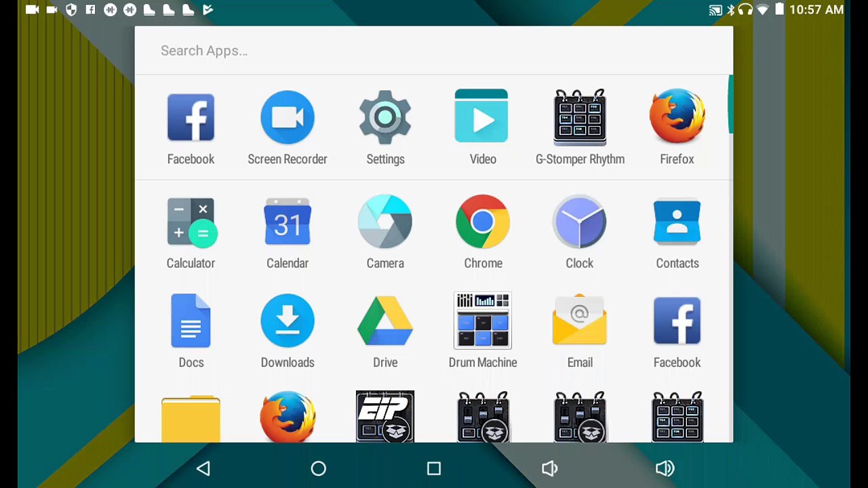Image resolution: width=868 pixels, height=488 pixels.
Task: Tap the shield notification icon in status bar
Action: [71, 9]
